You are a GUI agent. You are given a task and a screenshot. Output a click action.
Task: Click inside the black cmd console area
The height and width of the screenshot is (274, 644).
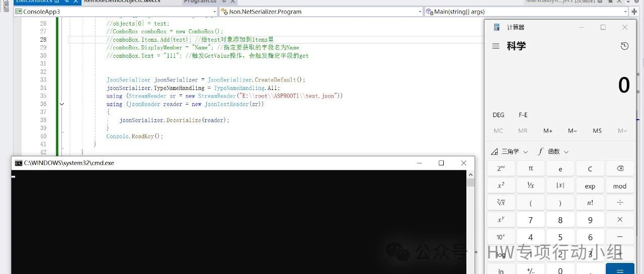[239, 222]
